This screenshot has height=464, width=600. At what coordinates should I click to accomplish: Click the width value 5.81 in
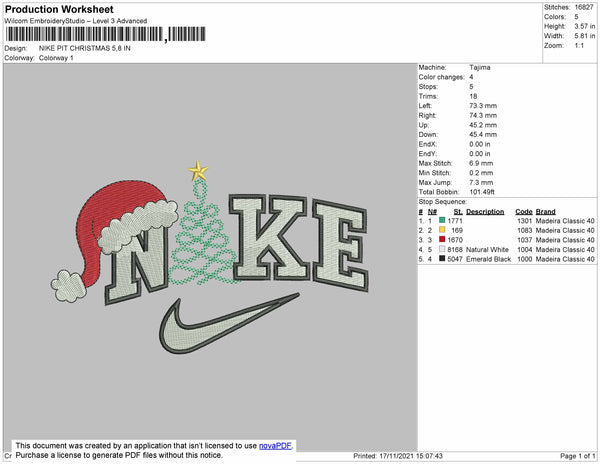click(x=584, y=36)
